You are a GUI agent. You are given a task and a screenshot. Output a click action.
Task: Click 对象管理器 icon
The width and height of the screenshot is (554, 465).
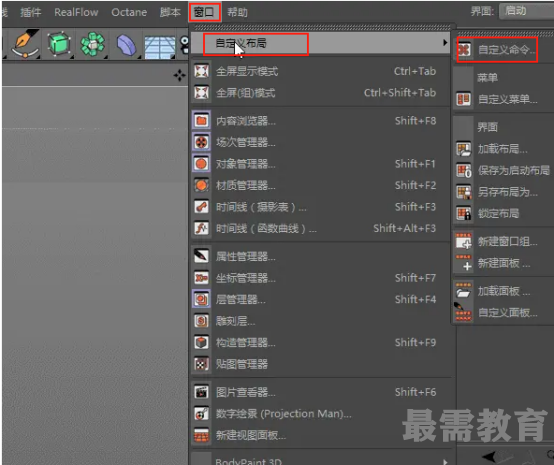click(x=201, y=164)
